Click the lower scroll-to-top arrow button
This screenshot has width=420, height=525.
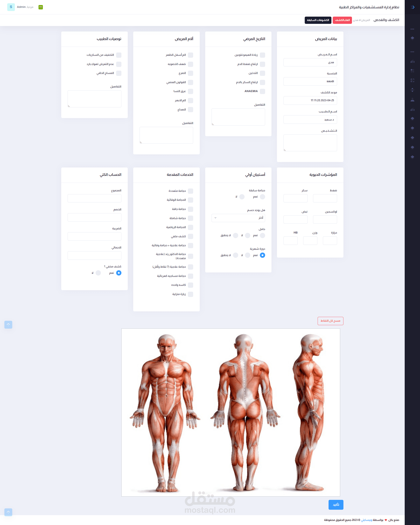(x=8, y=512)
